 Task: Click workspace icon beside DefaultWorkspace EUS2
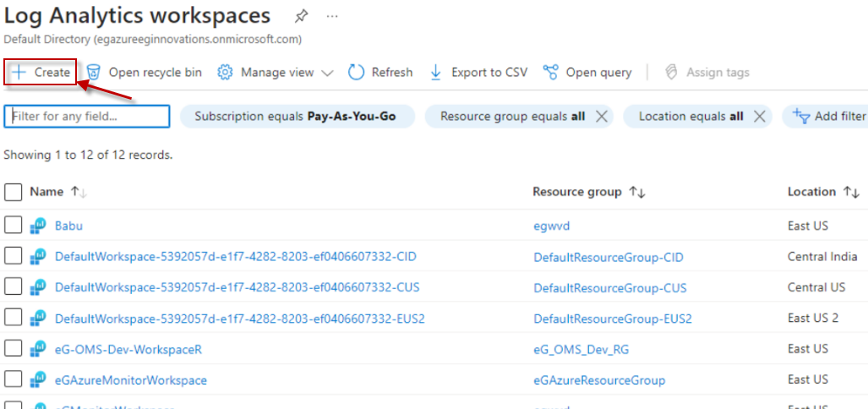pos(38,319)
